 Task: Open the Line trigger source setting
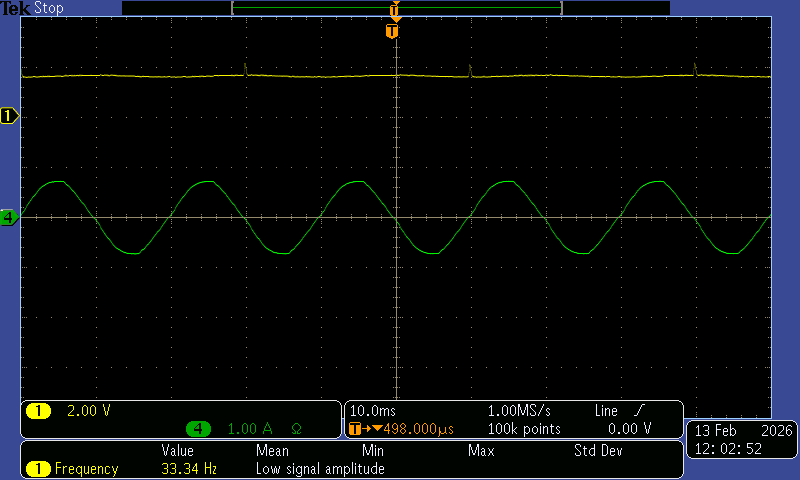pyautogui.click(x=606, y=411)
